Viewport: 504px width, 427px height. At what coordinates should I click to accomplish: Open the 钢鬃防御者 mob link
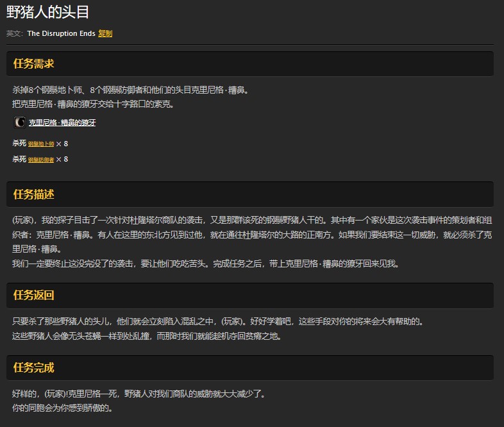[x=41, y=160]
